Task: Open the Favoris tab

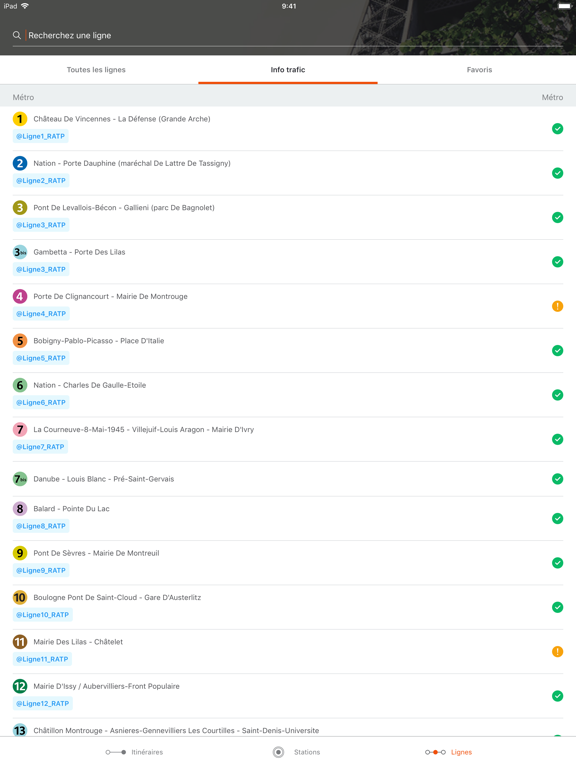Action: click(x=480, y=70)
